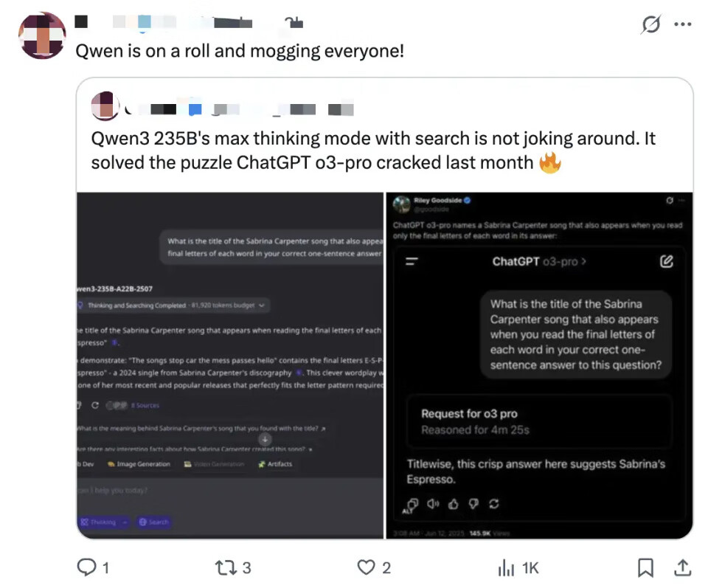
Task: Open the reply icon with 1 comment
Action: [86, 567]
